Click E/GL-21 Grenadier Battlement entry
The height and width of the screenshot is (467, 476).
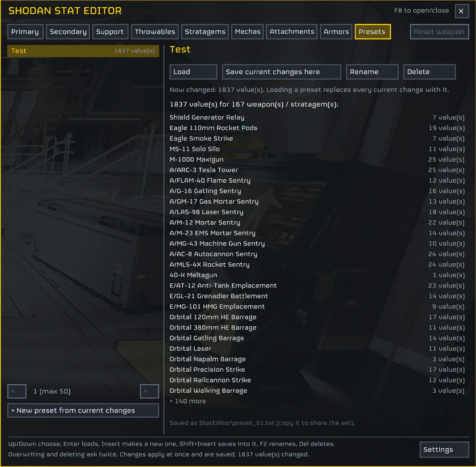point(317,296)
